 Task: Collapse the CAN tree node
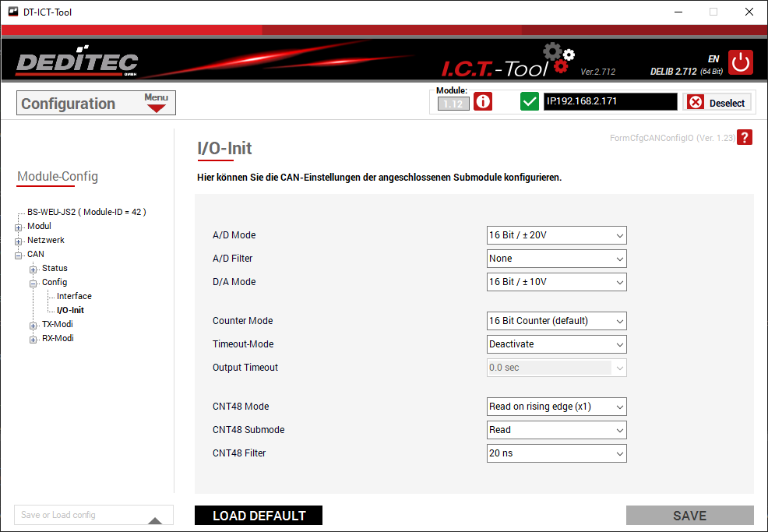pos(19,255)
